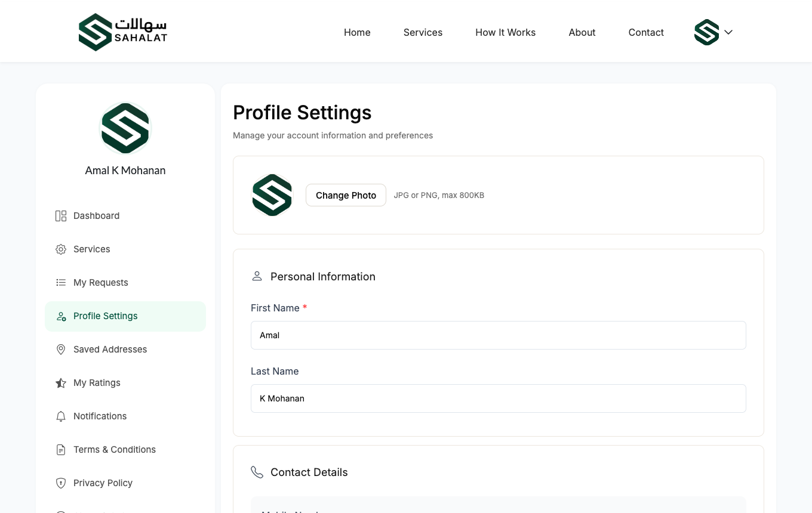Screen dimensions: 812x513
Task: Open My Requests in the sidebar
Action: (125, 283)
